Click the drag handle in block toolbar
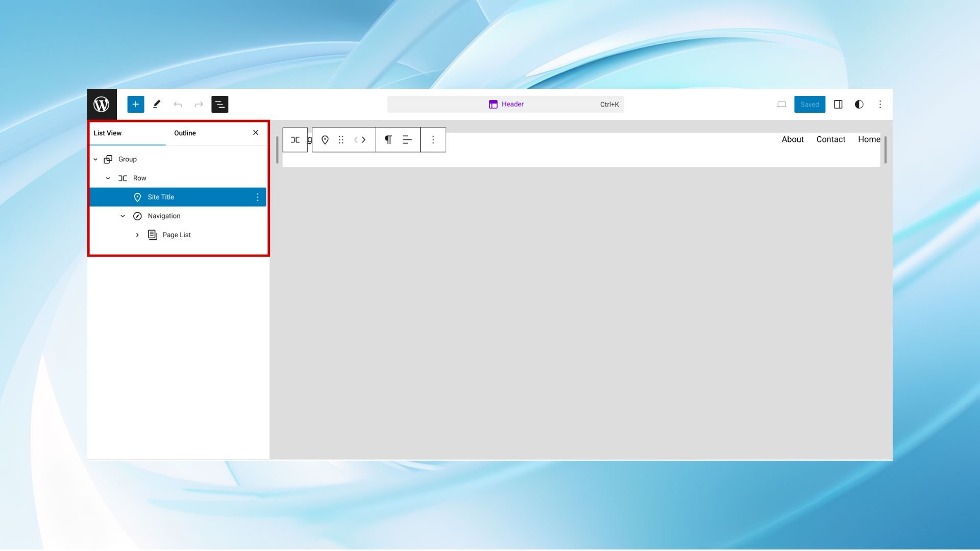Viewport: 980px width, 551px height. (x=341, y=140)
